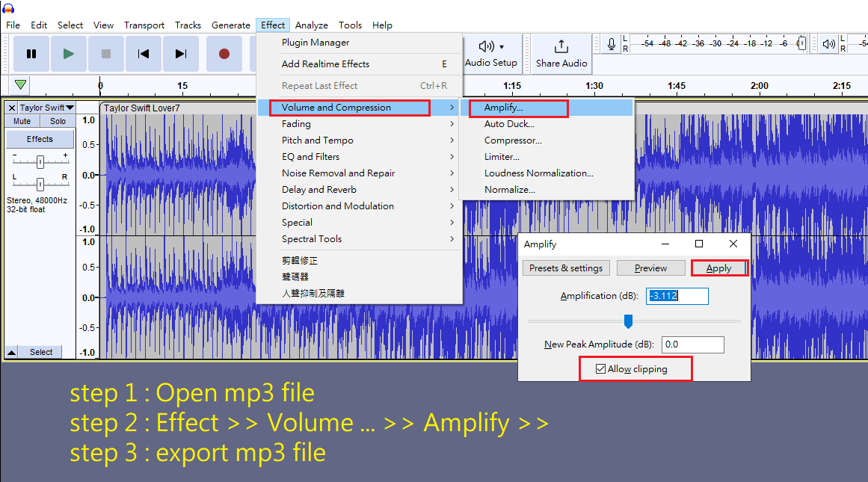This screenshot has height=482, width=868.
Task: Solo the Taylor Swift track
Action: 58,121
